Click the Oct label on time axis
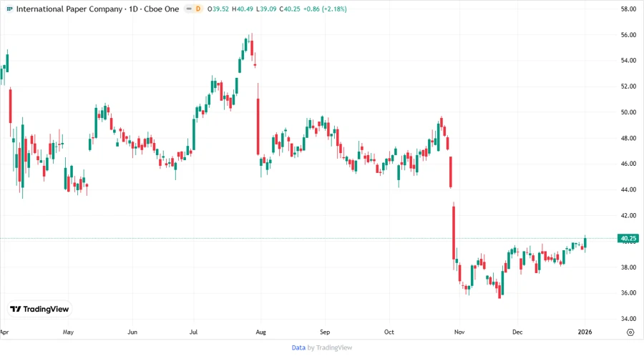The image size is (644, 356). 389,332
